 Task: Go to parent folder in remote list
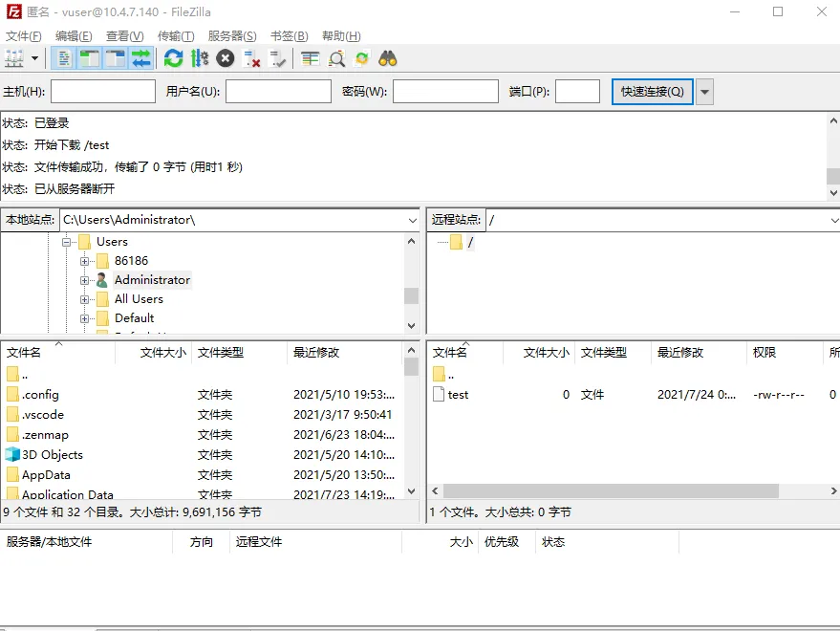444,374
